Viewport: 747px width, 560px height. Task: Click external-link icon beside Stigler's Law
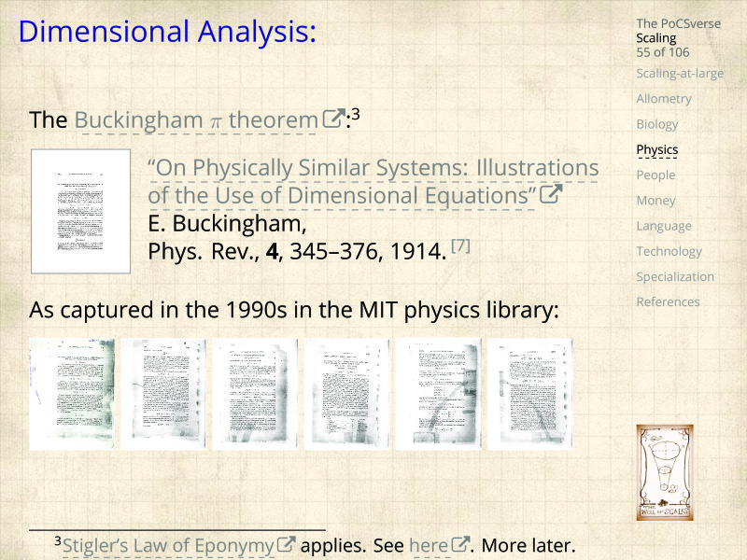288,545
